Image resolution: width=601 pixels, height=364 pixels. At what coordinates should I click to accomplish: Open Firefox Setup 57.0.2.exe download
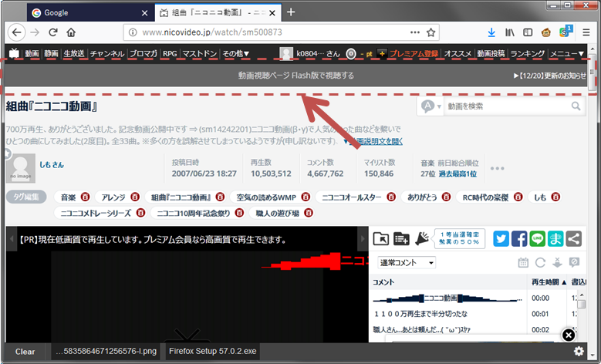click(213, 351)
